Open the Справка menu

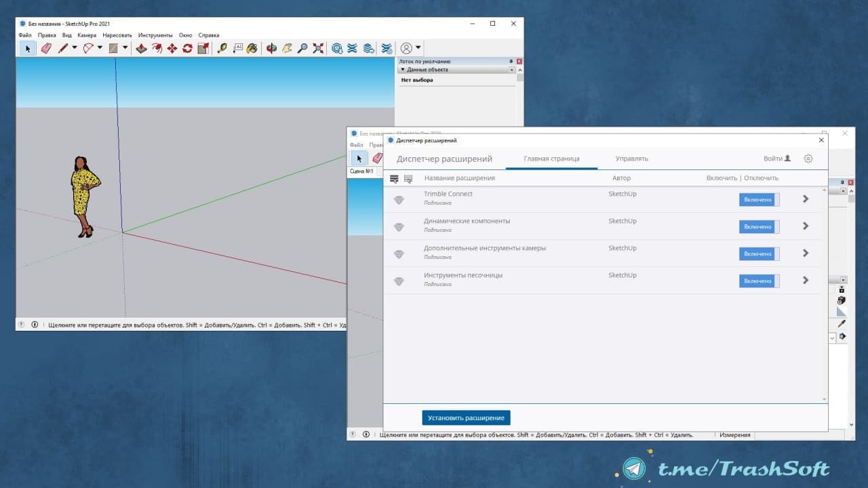(x=209, y=35)
